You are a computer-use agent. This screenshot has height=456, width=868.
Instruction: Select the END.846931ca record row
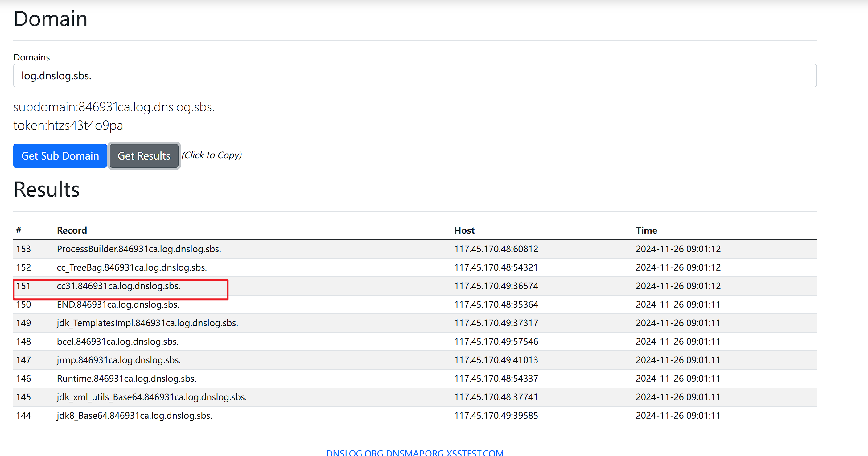point(118,304)
